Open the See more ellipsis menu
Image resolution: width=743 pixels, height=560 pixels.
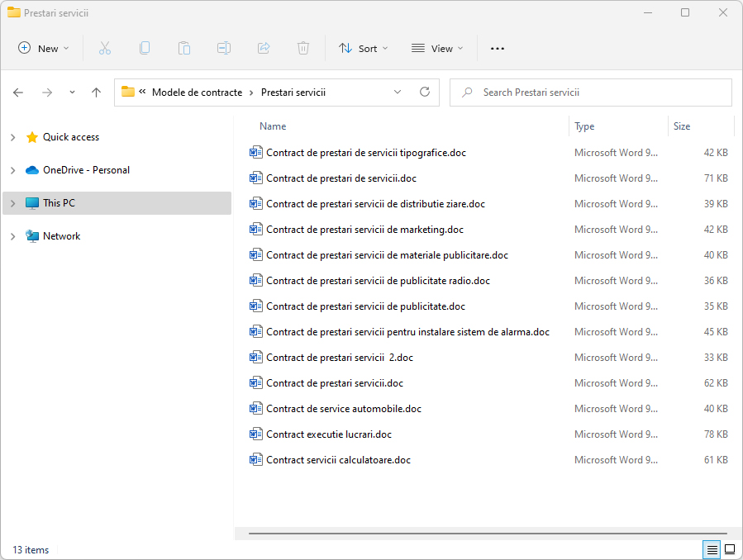(x=497, y=48)
